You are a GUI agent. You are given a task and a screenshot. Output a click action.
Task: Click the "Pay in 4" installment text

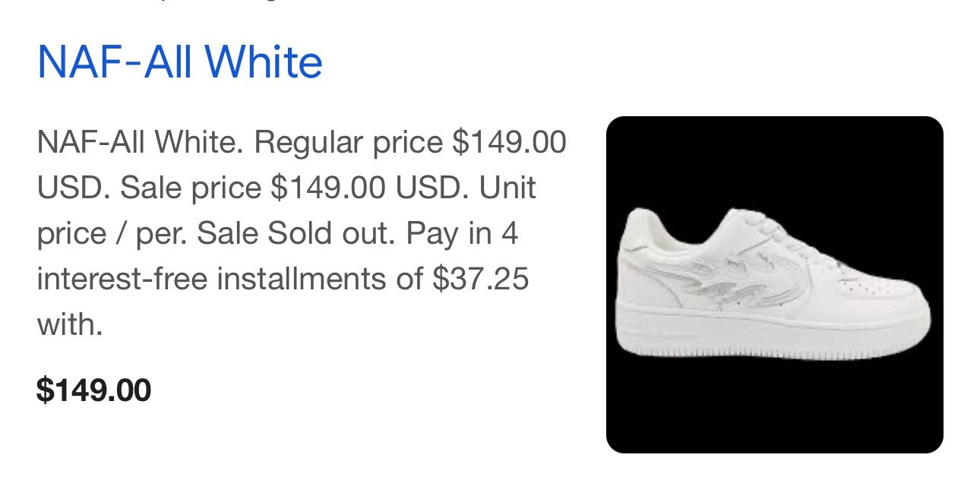click(462, 233)
